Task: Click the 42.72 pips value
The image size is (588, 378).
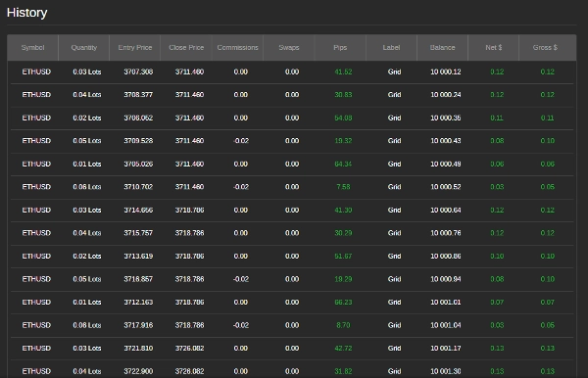Action: [343, 348]
